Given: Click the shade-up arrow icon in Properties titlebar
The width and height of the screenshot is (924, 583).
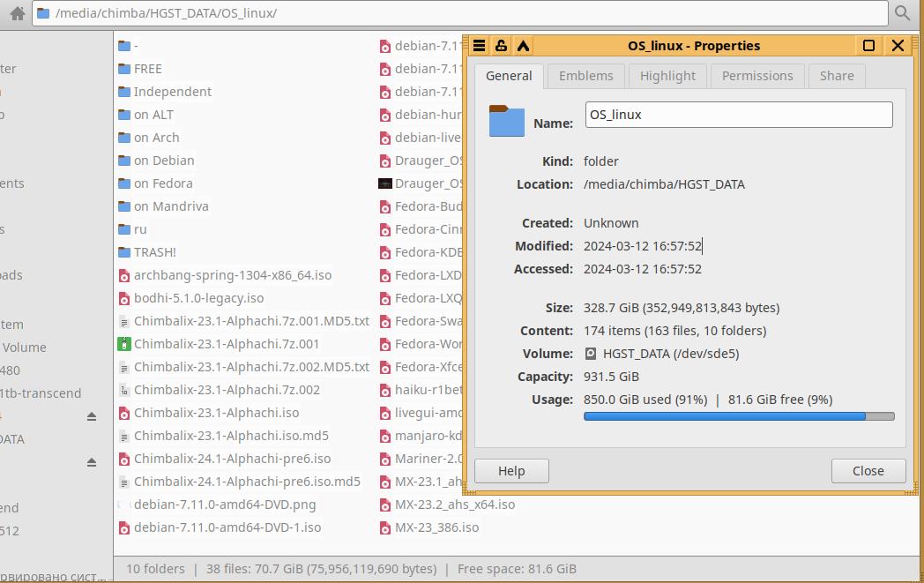Looking at the screenshot, I should (524, 45).
